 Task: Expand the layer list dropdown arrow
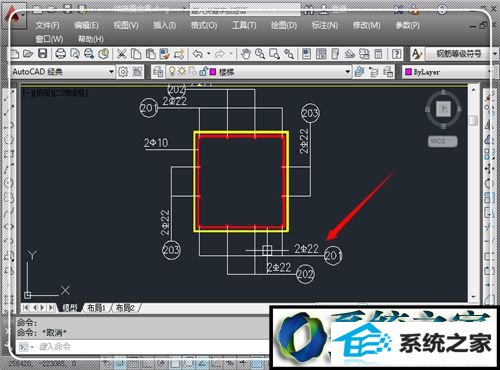tap(347, 72)
